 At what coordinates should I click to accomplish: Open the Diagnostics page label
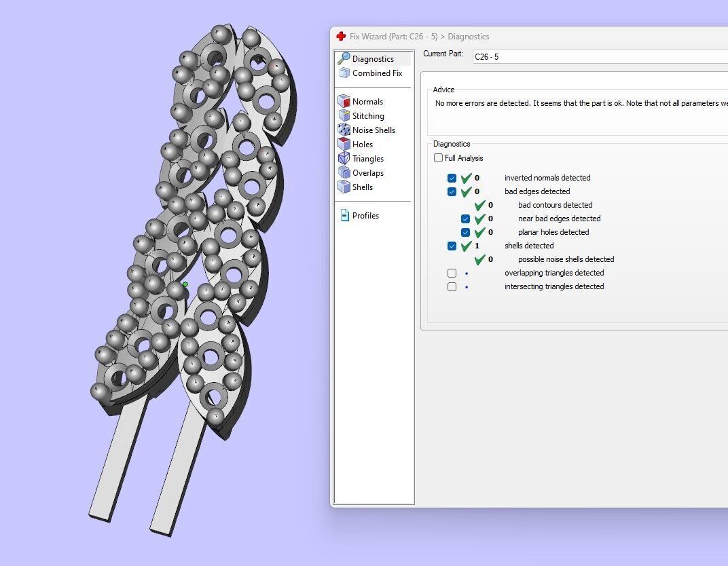tap(373, 59)
